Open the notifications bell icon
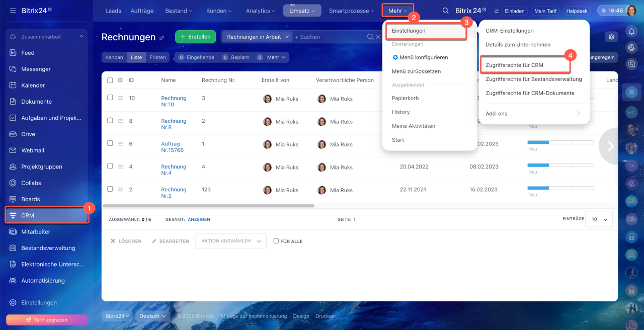Image resolution: width=644 pixels, height=330 pixels. [631, 31]
